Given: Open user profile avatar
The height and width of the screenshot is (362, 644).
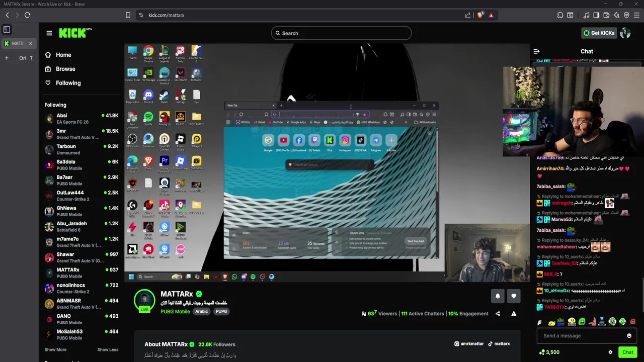Looking at the screenshot, I should pos(625,33).
